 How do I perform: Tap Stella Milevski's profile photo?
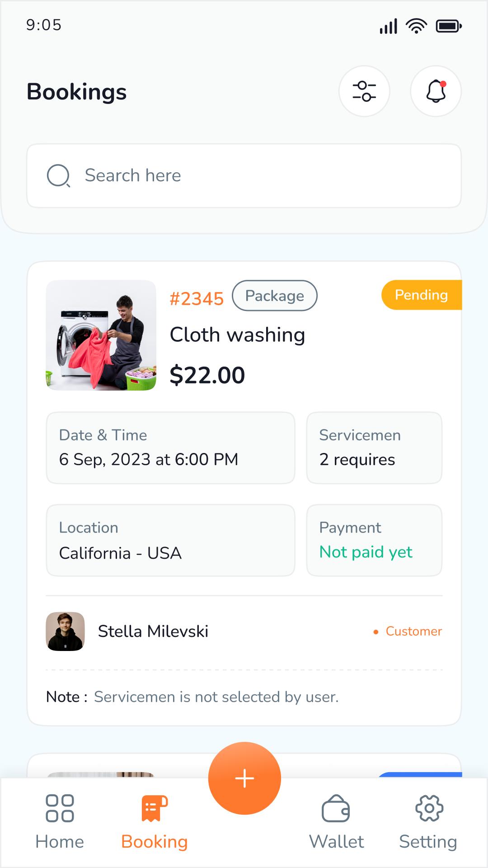point(66,632)
